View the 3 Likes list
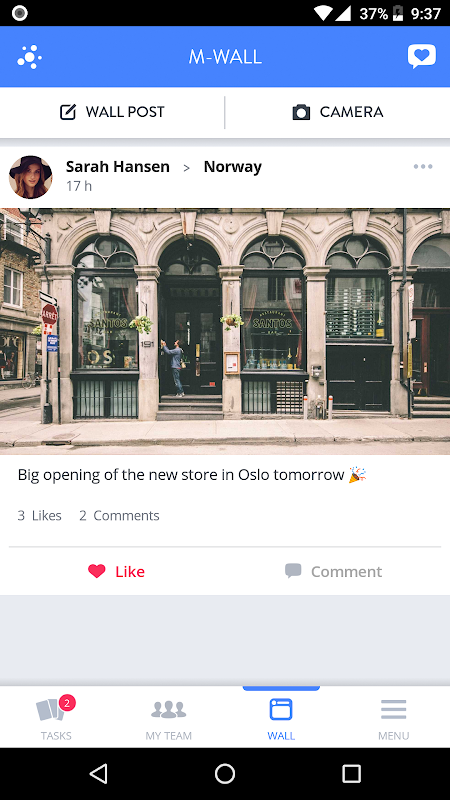The image size is (450, 800). click(39, 515)
